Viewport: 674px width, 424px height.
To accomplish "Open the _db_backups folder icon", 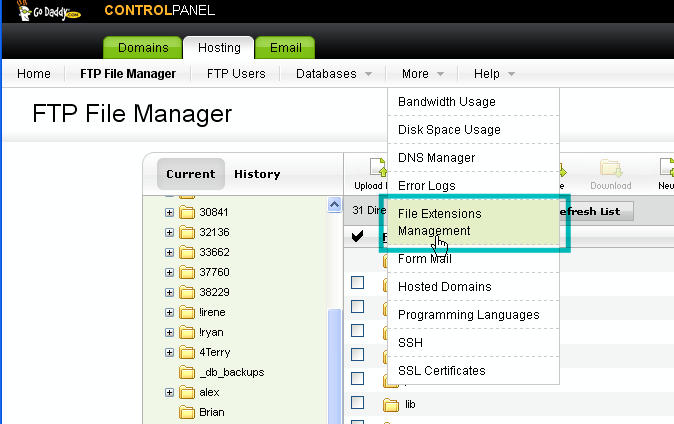I will tap(186, 372).
